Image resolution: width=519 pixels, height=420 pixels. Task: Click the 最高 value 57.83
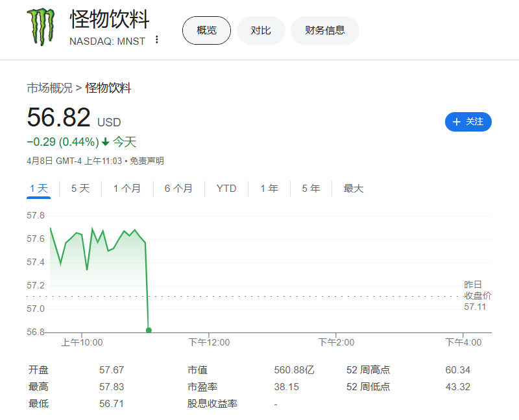(112, 386)
